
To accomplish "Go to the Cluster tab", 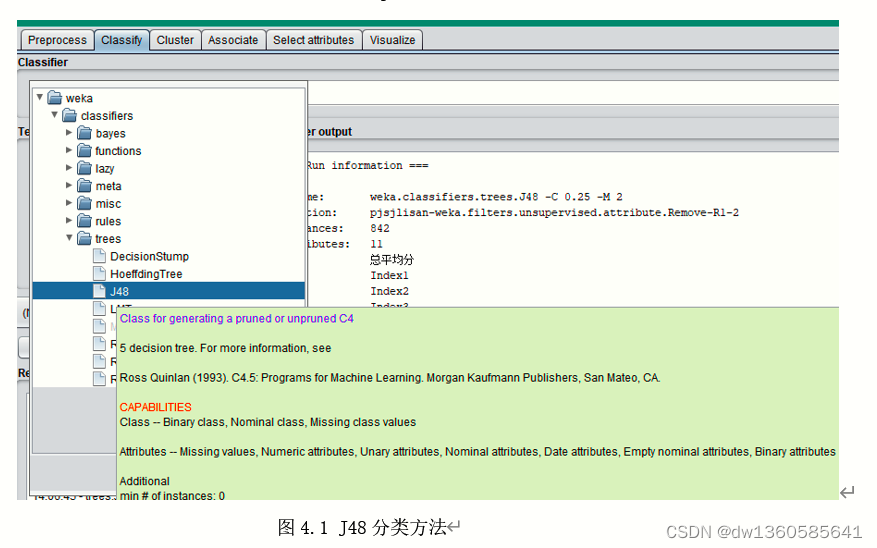I will click(175, 40).
